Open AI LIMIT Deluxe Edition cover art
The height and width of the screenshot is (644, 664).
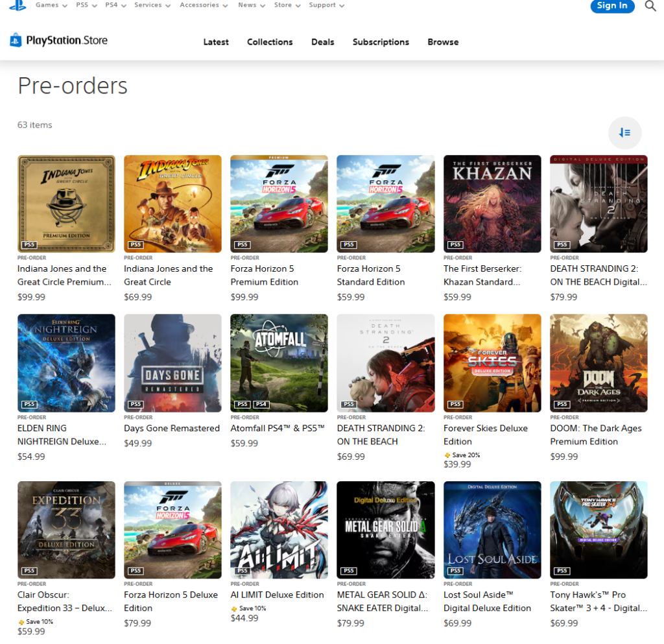tap(279, 530)
